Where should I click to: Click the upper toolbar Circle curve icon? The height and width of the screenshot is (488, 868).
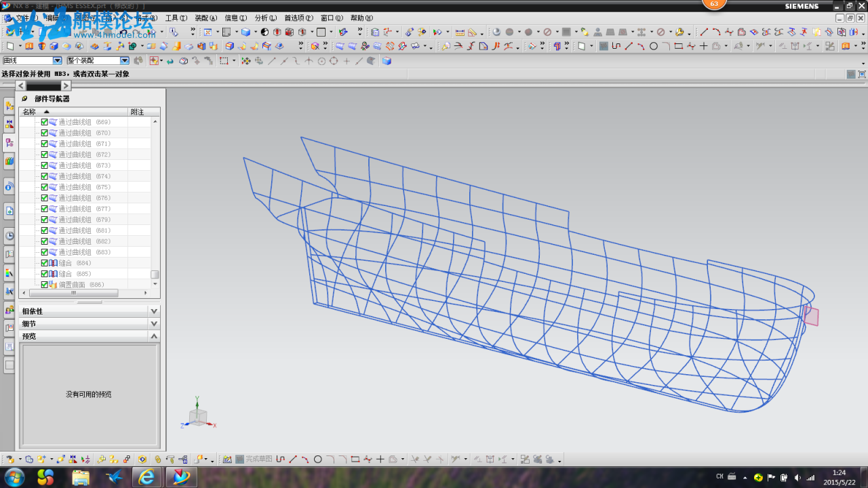pos(654,46)
